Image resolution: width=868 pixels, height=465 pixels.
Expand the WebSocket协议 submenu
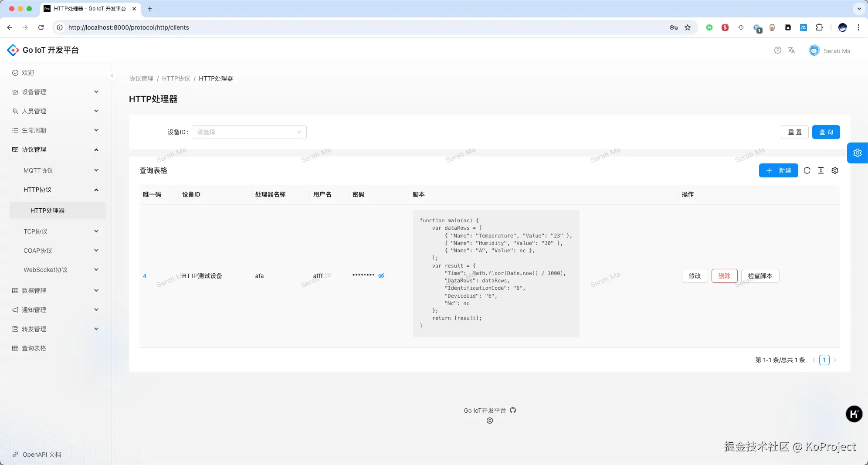tap(58, 270)
